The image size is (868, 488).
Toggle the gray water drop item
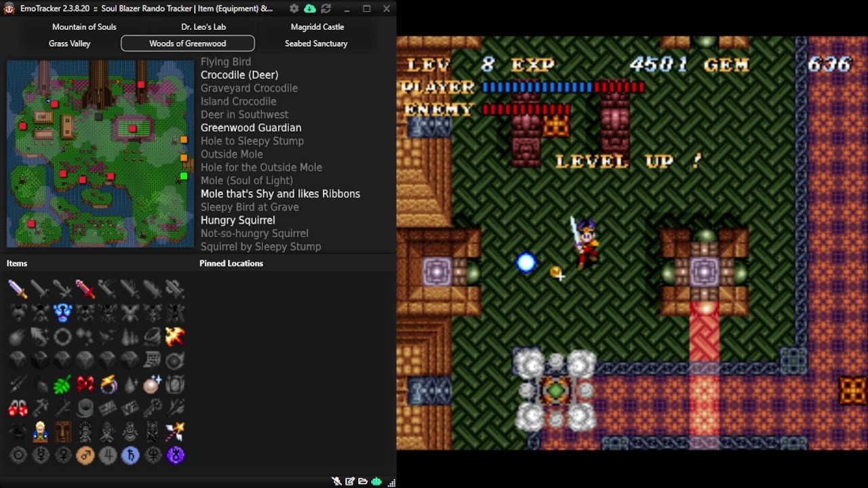130,384
